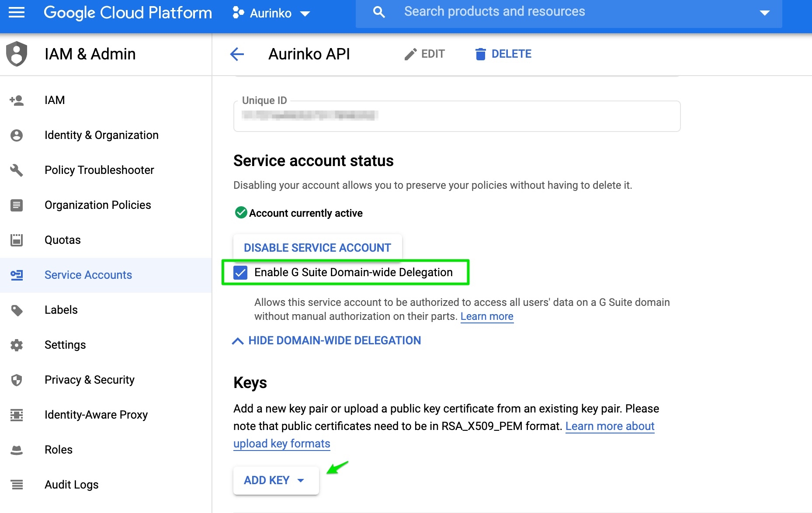This screenshot has height=513, width=812.
Task: Click the Service Accounts key icon
Action: coord(17,275)
